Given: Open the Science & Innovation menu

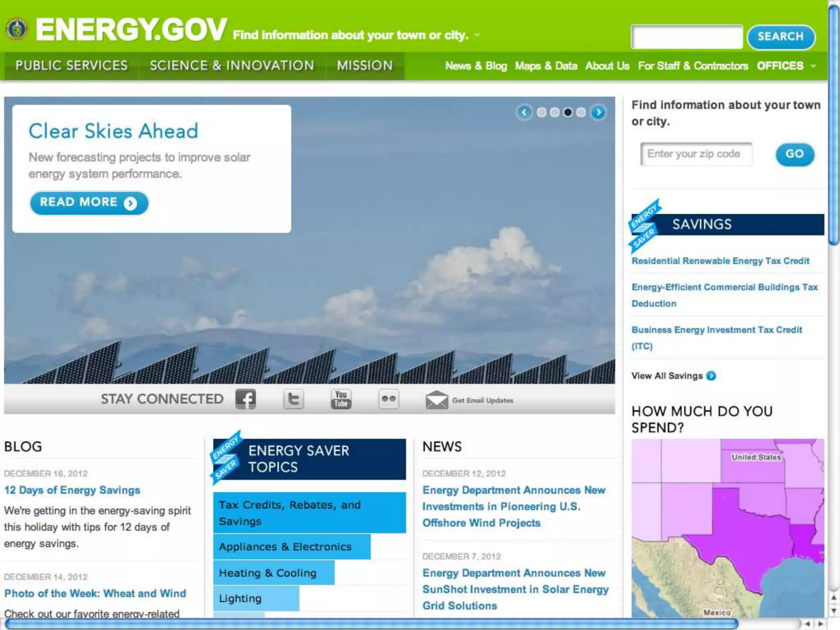Looking at the screenshot, I should 232,66.
